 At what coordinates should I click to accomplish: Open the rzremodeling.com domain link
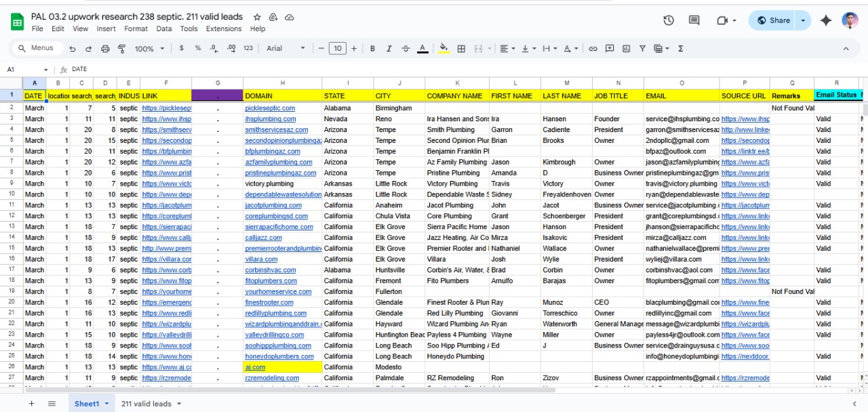pyautogui.click(x=272, y=378)
